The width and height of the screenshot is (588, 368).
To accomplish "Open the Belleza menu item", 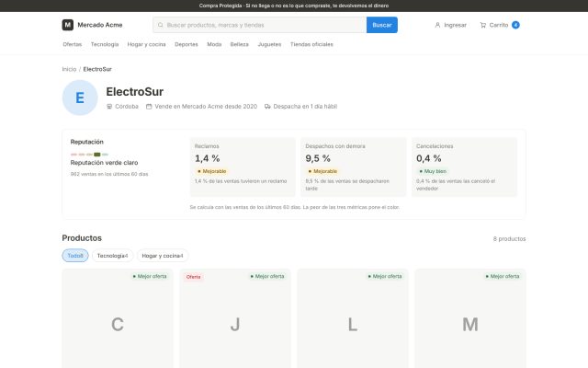I will tap(239, 44).
